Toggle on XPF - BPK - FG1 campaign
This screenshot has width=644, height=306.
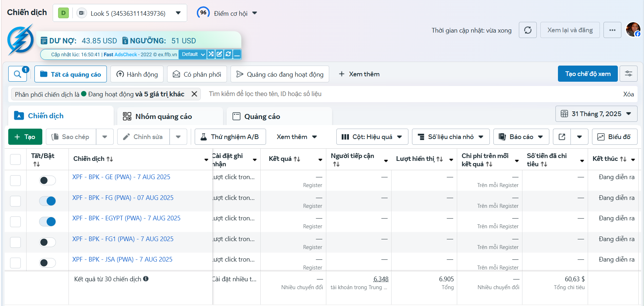point(47,242)
